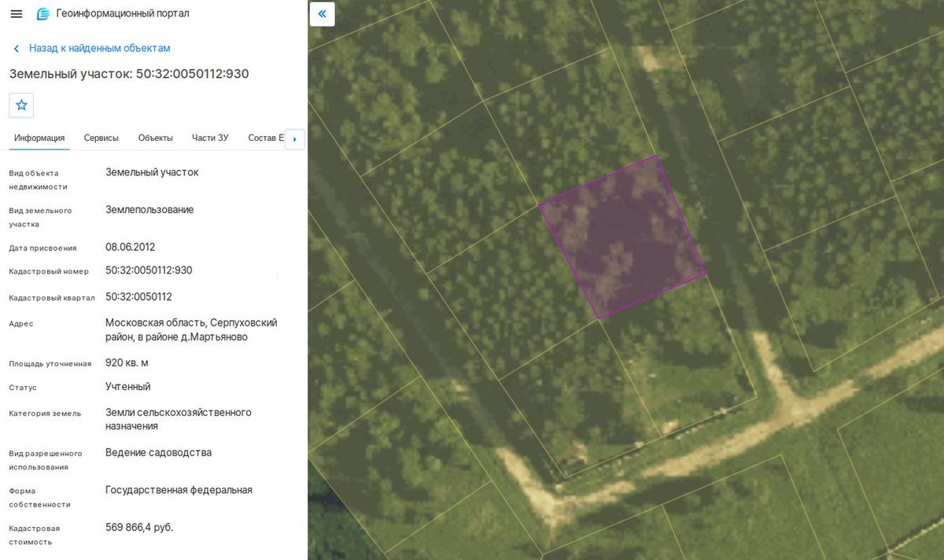944x560 pixels.
Task: Collapse side panel with double-chevron button
Action: click(323, 14)
